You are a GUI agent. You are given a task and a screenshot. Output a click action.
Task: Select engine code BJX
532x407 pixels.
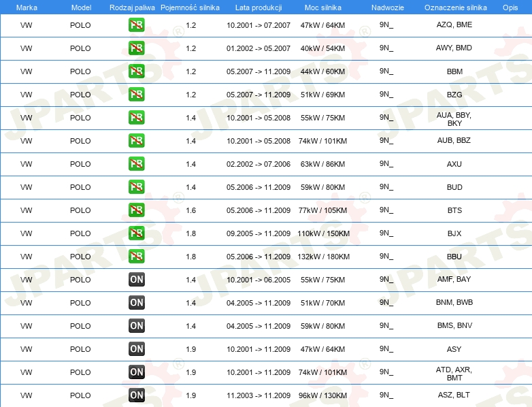coord(454,233)
